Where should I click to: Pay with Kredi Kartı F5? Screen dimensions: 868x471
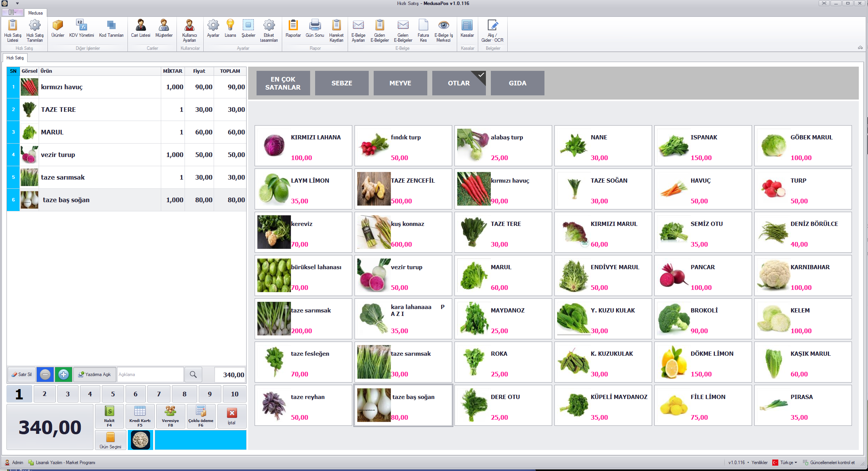click(140, 416)
